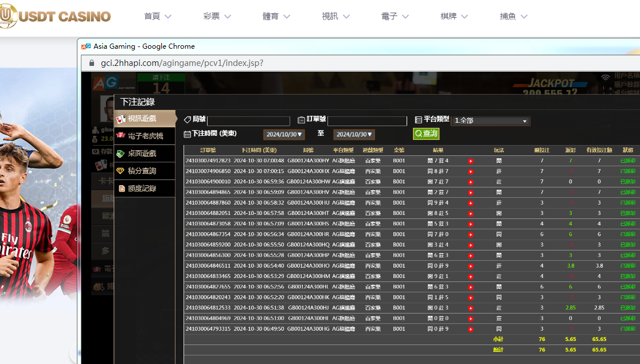Click the 積分查詢 diamond icon
Viewport: 640px width, 364px height.
coord(121,171)
